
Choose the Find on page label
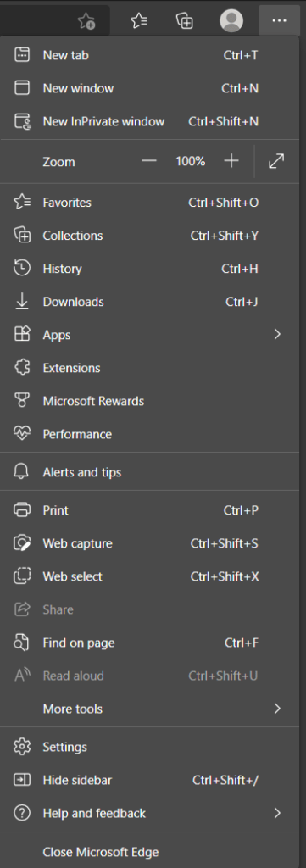click(x=79, y=643)
